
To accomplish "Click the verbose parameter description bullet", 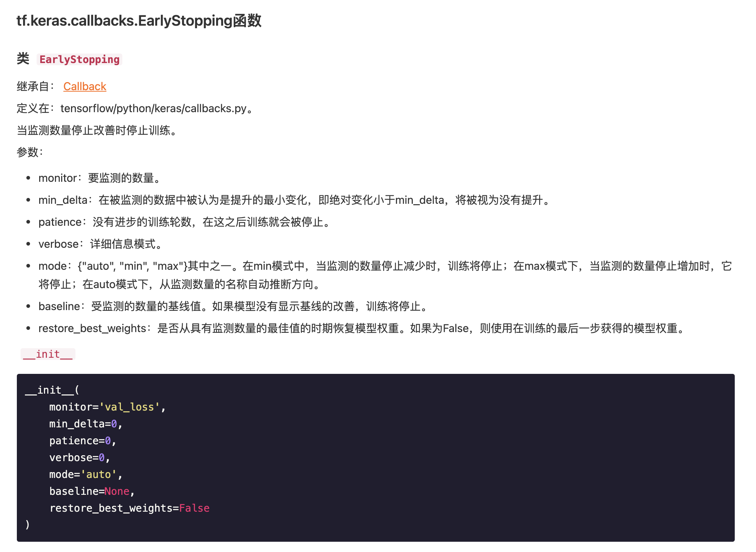I will (x=101, y=244).
